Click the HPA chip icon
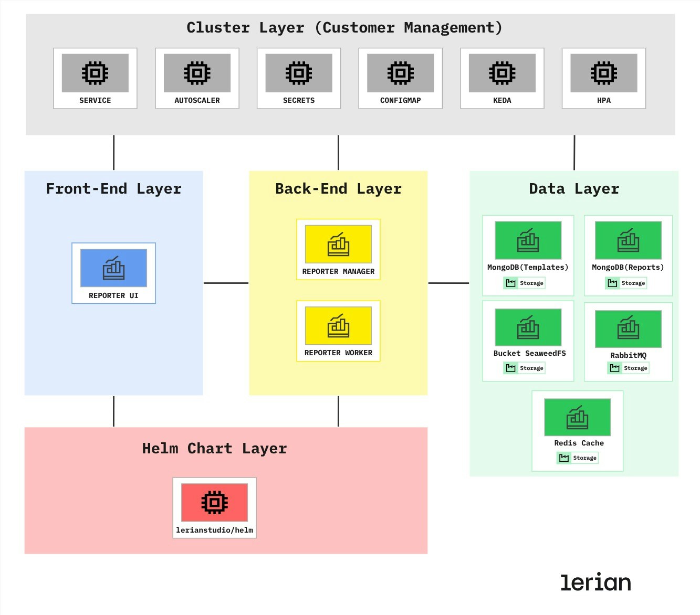The width and height of the screenshot is (700, 615). tap(603, 72)
